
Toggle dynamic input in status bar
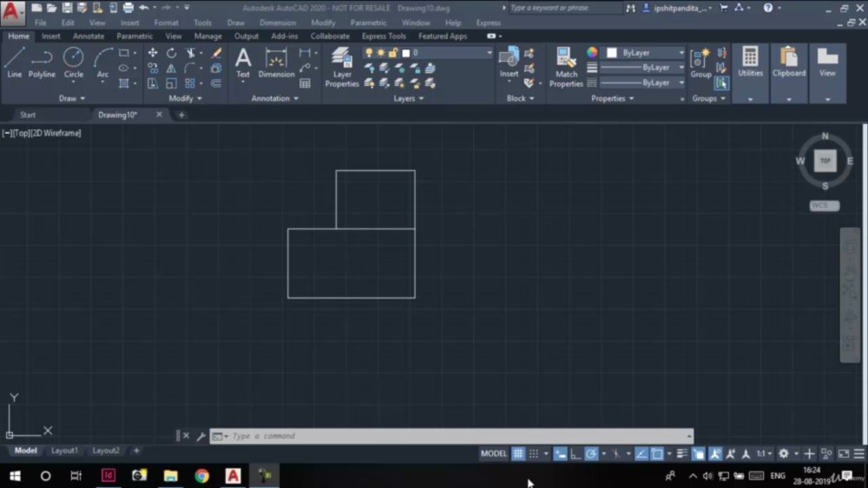coord(560,453)
